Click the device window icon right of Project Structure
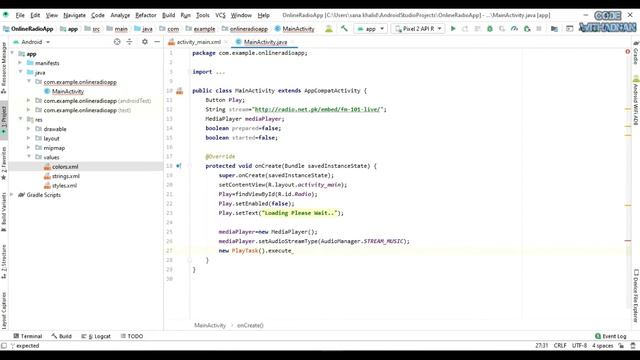Image resolution: width=640 pixels, height=360 pixels. (x=569, y=29)
